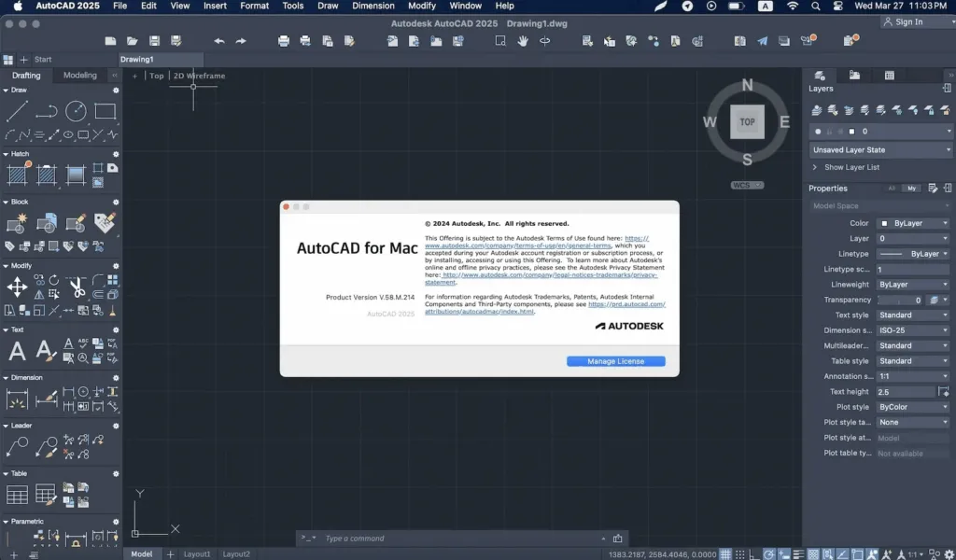Lock layer 0 in the layer row
Image resolution: width=956 pixels, height=560 pixels.
click(840, 131)
